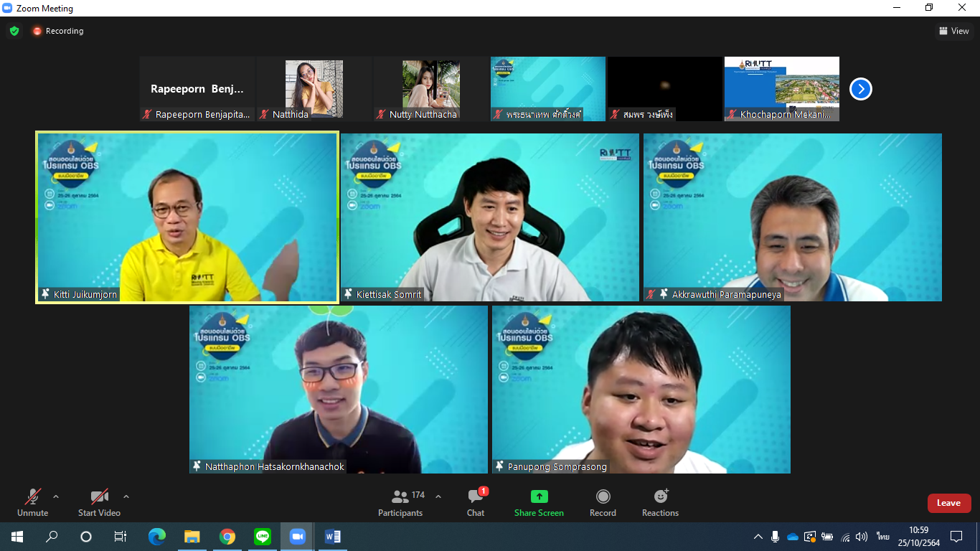Open the volume speaker tray icon

pos(862,537)
